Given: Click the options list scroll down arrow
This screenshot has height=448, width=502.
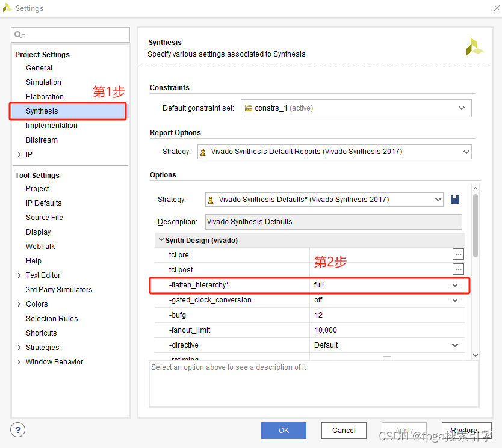Looking at the screenshot, I should tap(476, 355).
